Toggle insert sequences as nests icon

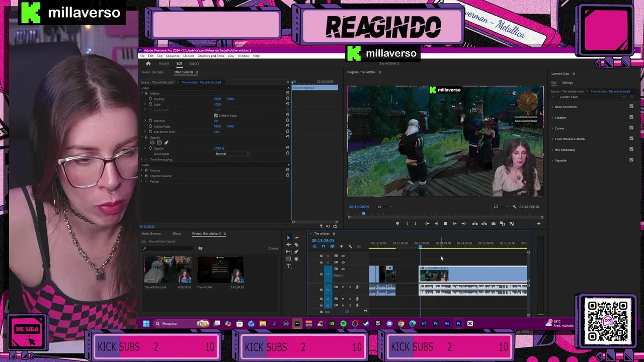pyautogui.click(x=314, y=246)
